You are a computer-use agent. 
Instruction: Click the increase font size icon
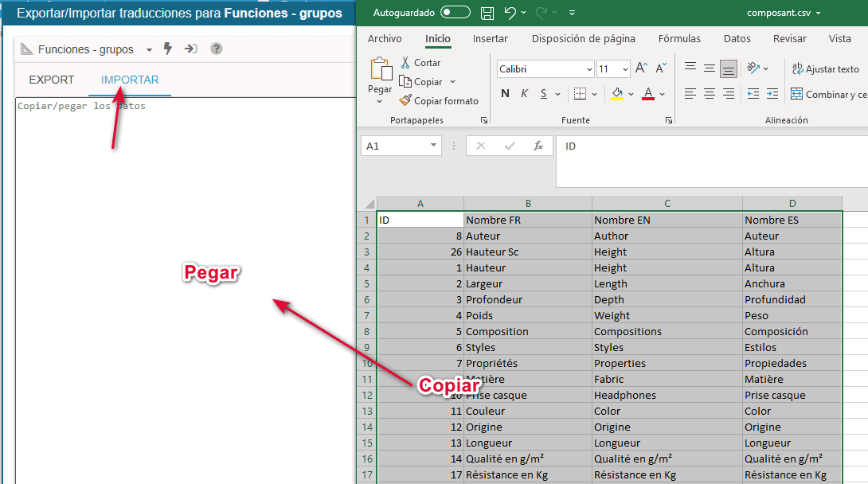click(x=641, y=69)
